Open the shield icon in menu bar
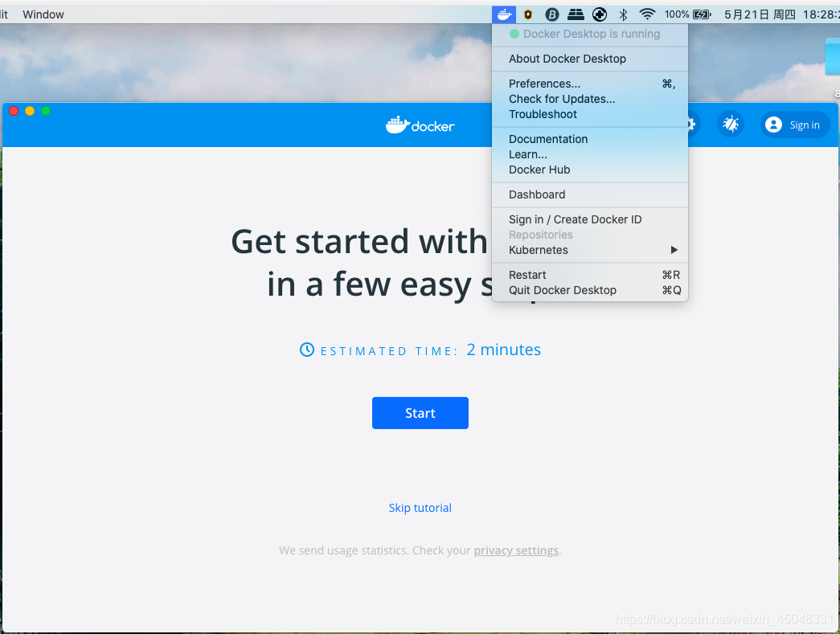This screenshot has width=840, height=634. pos(528,14)
